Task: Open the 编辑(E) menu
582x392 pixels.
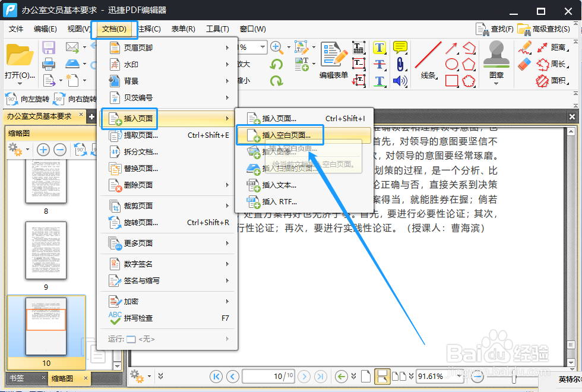Action: (x=45, y=29)
